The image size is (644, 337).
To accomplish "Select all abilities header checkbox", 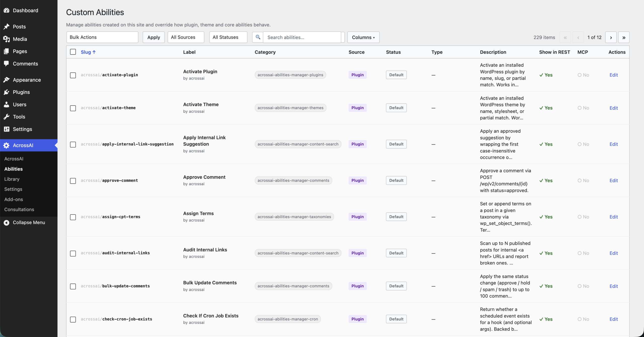I will tap(73, 52).
